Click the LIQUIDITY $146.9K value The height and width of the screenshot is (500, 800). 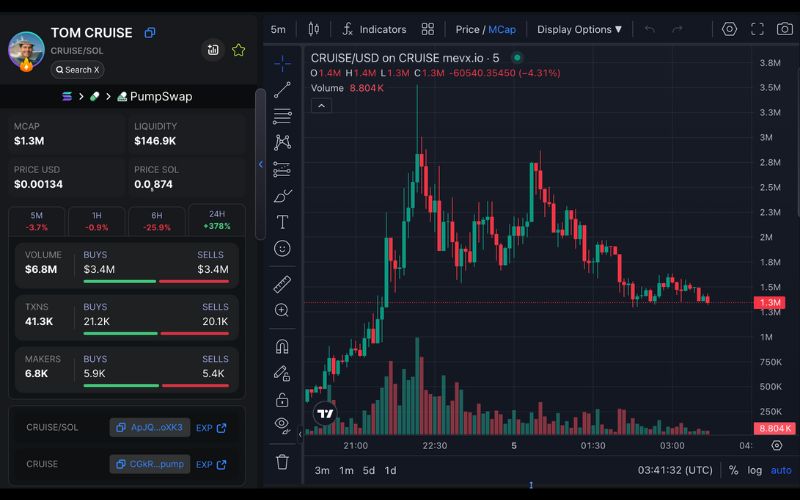click(155, 141)
